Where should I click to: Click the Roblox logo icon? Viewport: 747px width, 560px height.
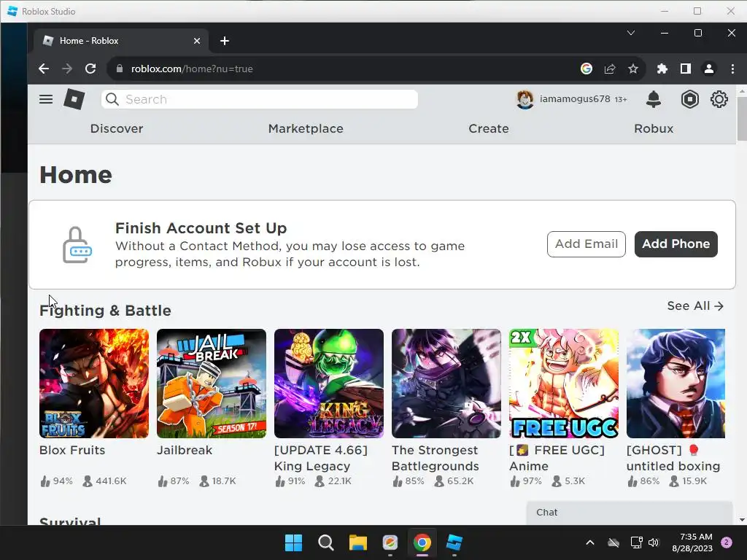[74, 99]
